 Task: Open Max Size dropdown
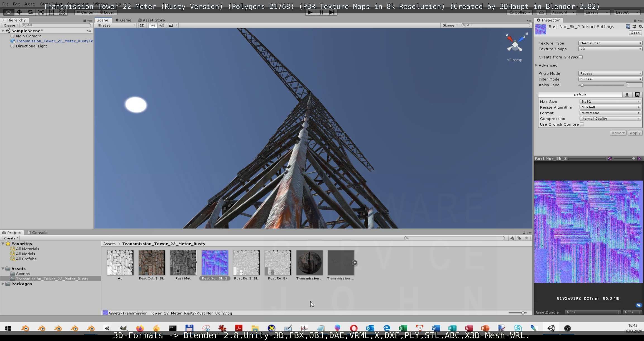(610, 102)
